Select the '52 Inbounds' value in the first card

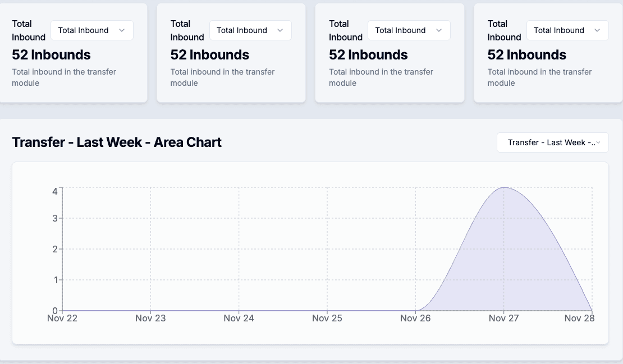coord(51,55)
